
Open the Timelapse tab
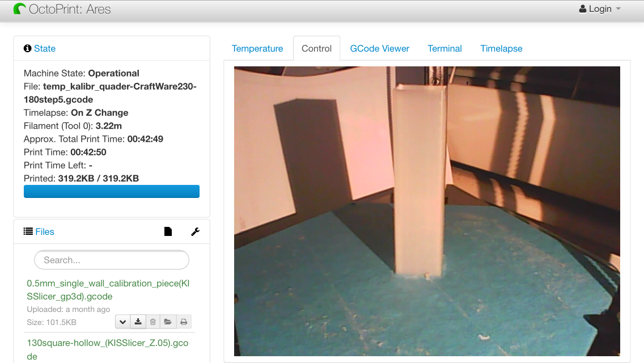pos(501,49)
